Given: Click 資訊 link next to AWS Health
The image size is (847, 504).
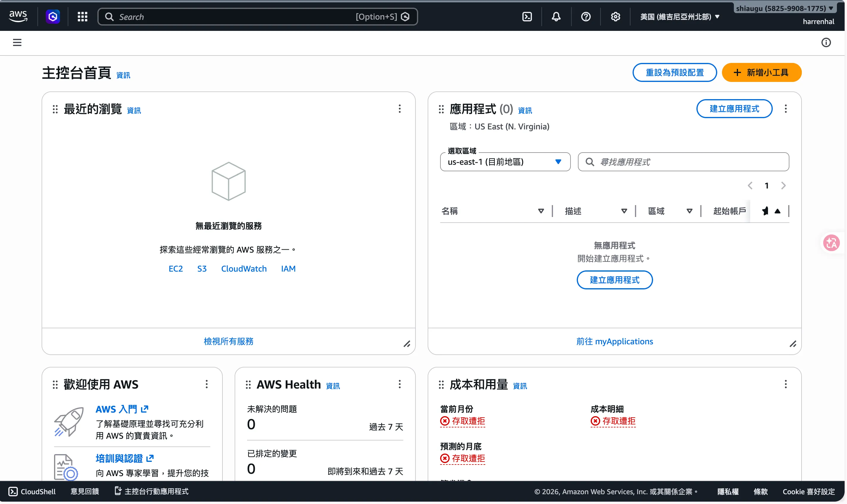Looking at the screenshot, I should point(333,386).
